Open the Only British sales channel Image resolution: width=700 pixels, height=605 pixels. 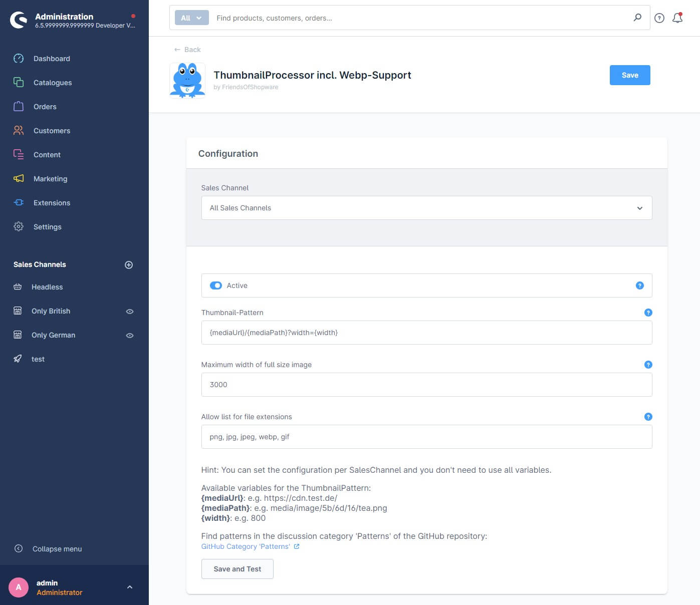(51, 311)
